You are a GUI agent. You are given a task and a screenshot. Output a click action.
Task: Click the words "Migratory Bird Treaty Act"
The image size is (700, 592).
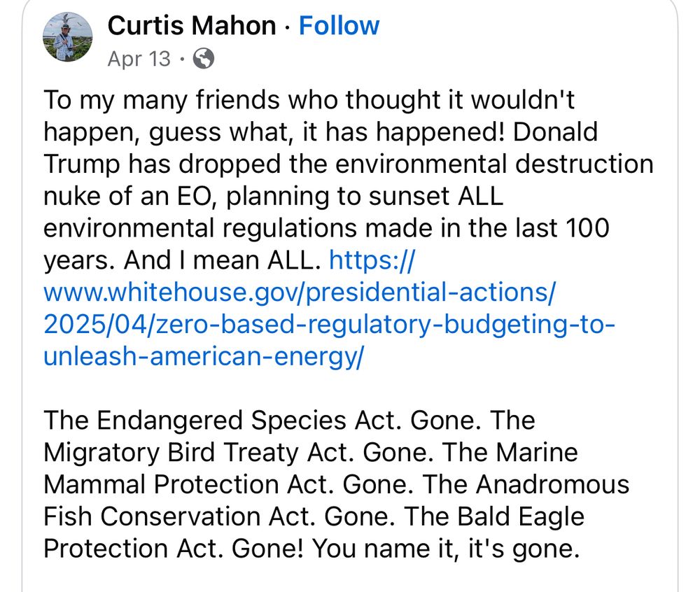click(x=199, y=452)
